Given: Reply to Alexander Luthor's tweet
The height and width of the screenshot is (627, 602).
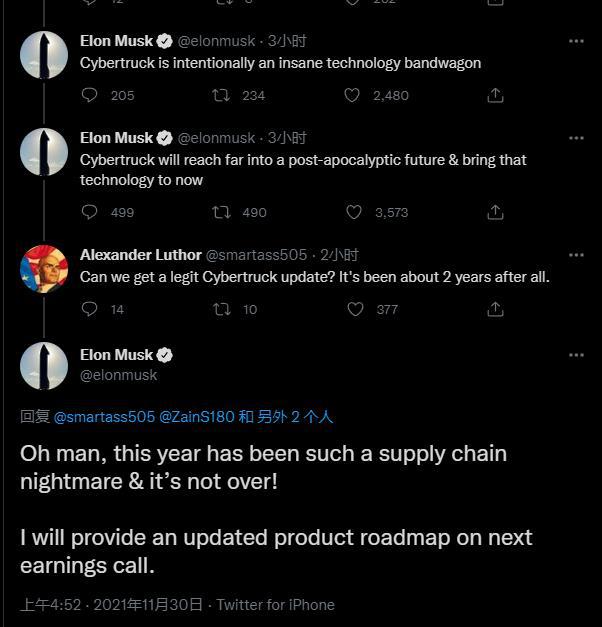Looking at the screenshot, I should [90, 309].
